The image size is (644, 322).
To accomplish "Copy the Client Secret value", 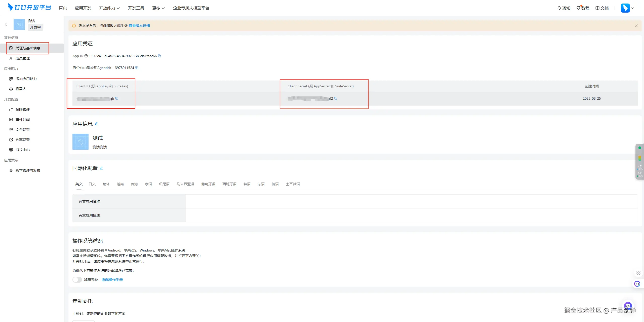I will pyautogui.click(x=336, y=98).
